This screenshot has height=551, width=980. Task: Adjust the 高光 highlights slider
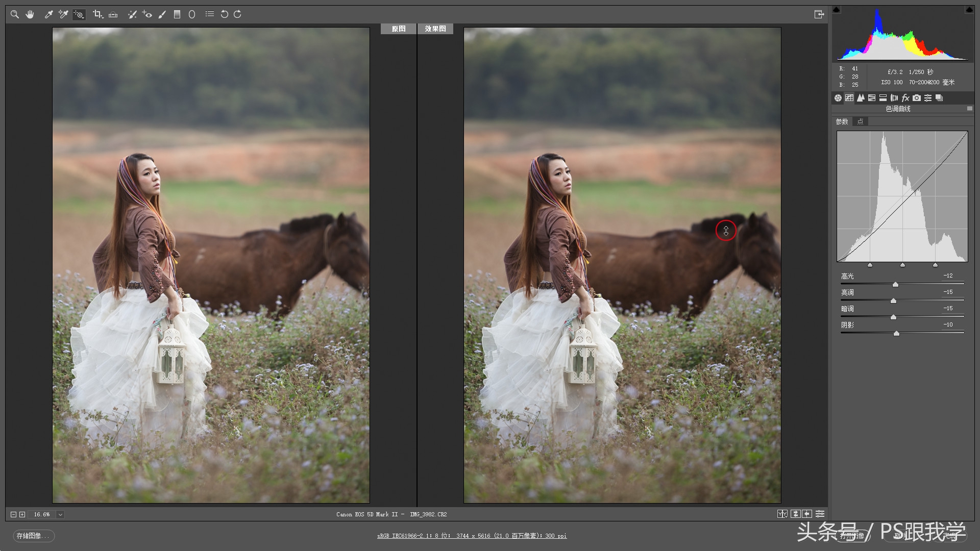[895, 285]
